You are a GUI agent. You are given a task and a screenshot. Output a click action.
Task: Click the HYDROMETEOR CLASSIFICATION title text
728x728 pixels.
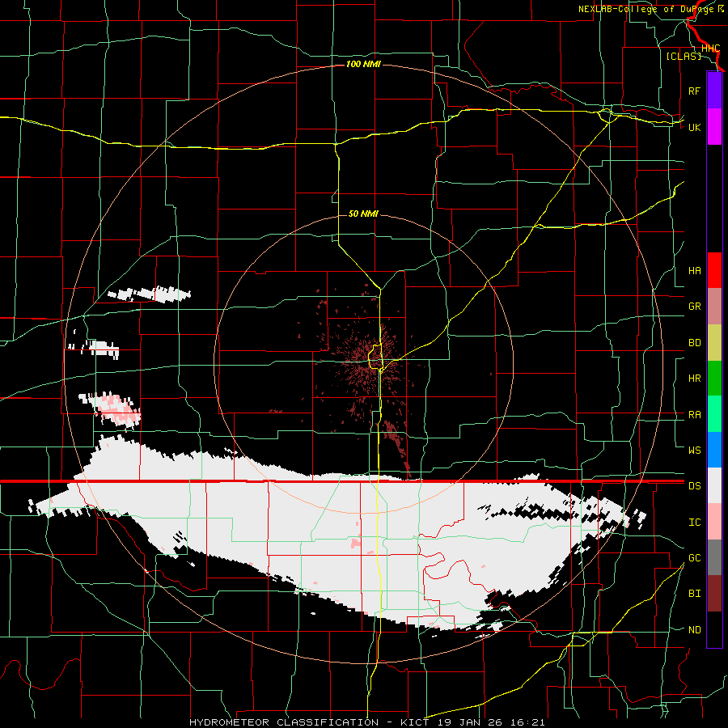pyautogui.click(x=284, y=722)
